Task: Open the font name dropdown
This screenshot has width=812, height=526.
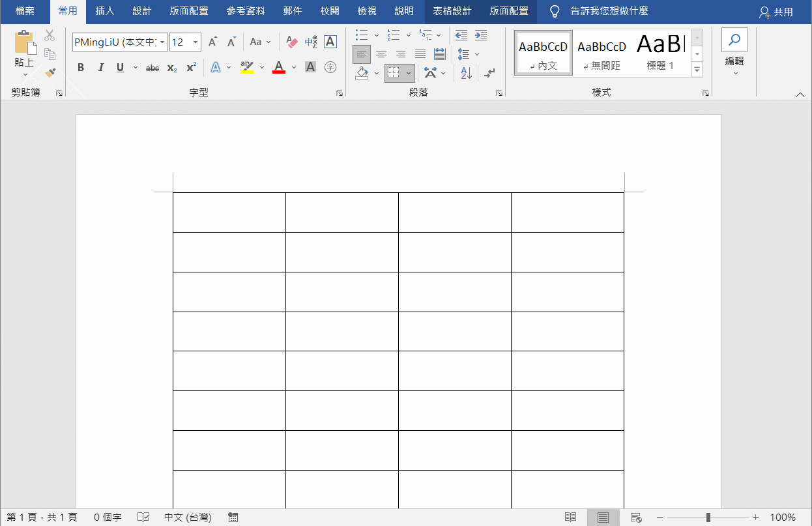Action: tap(162, 42)
